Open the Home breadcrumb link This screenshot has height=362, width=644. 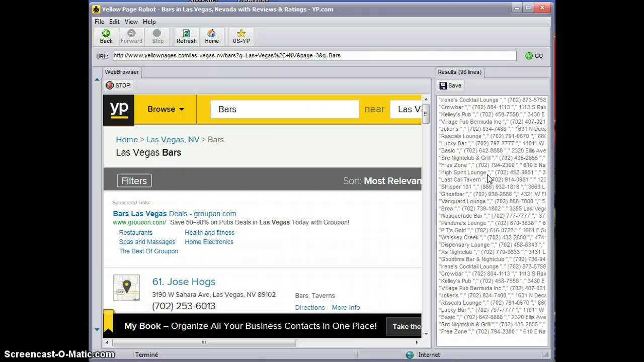pyautogui.click(x=127, y=139)
